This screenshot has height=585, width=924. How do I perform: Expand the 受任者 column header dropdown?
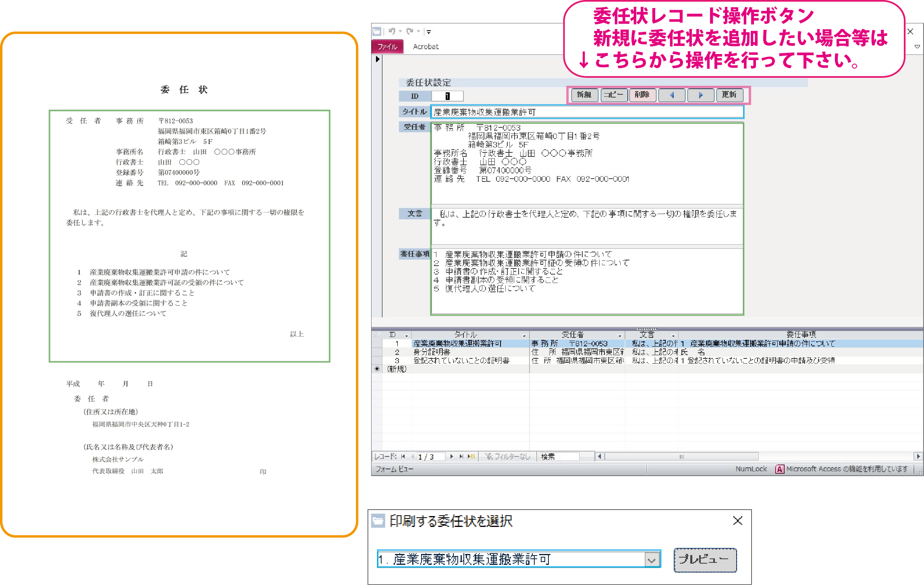click(x=620, y=335)
